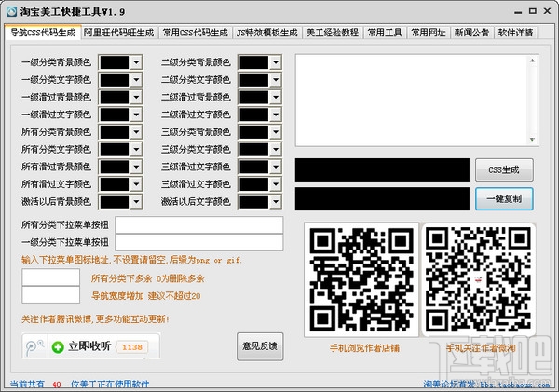View the 新闻公告 tab
559x392 pixels.
[x=471, y=33]
